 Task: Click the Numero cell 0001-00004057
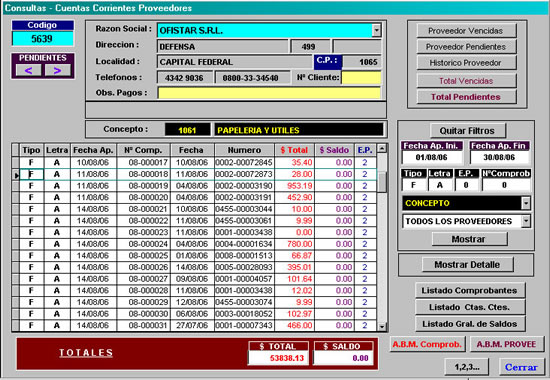(x=244, y=279)
